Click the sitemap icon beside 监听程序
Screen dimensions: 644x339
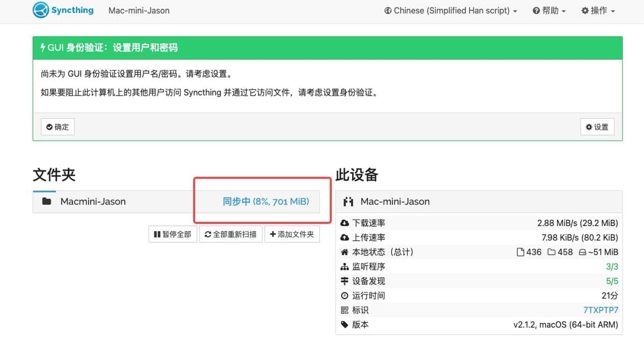coord(345,266)
